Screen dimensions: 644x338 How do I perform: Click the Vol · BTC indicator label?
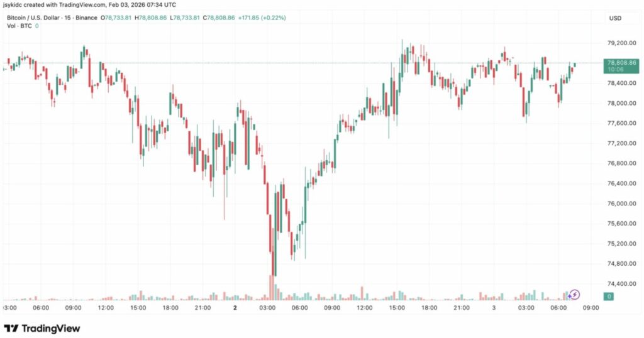pyautogui.click(x=19, y=26)
